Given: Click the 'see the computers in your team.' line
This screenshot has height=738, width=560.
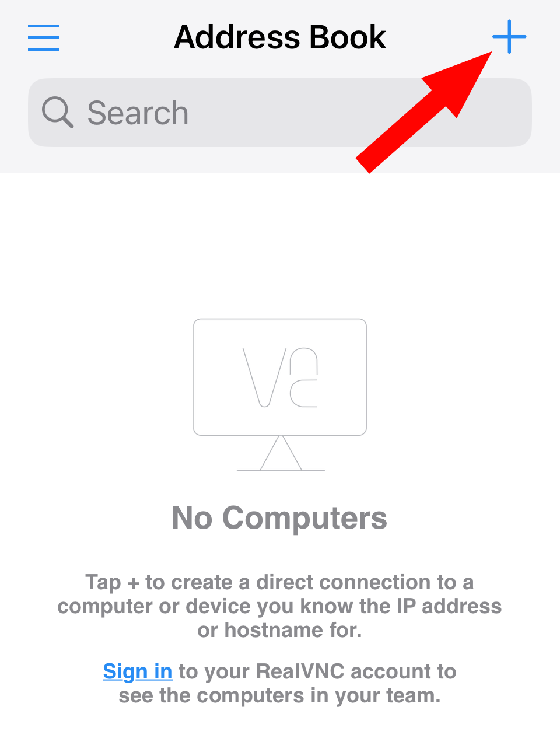Looking at the screenshot, I should click(x=279, y=695).
